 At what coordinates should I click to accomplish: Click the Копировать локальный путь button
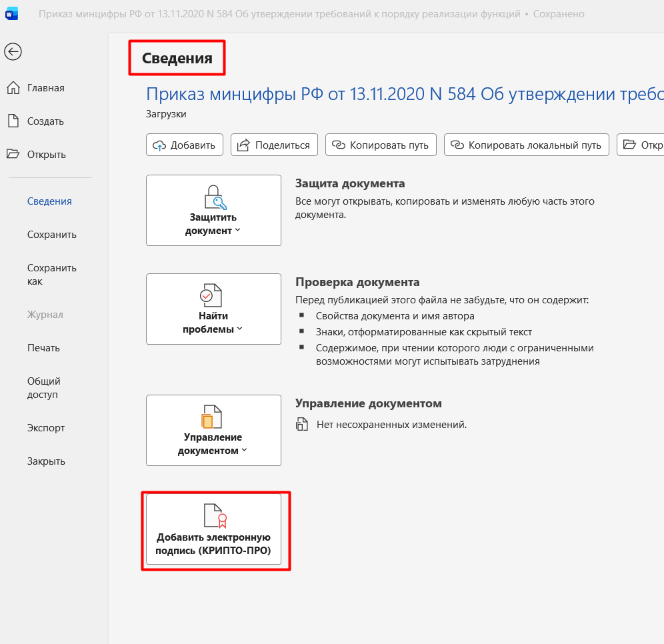point(527,145)
